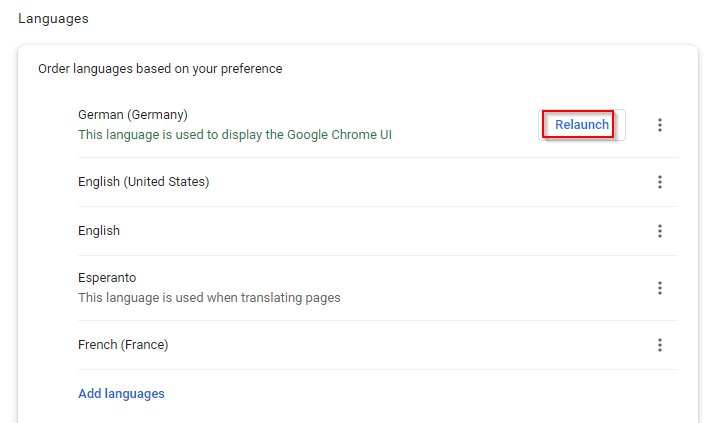Viewport: 720px width, 423px height.
Task: Click the Add languages link
Action: [x=121, y=394]
